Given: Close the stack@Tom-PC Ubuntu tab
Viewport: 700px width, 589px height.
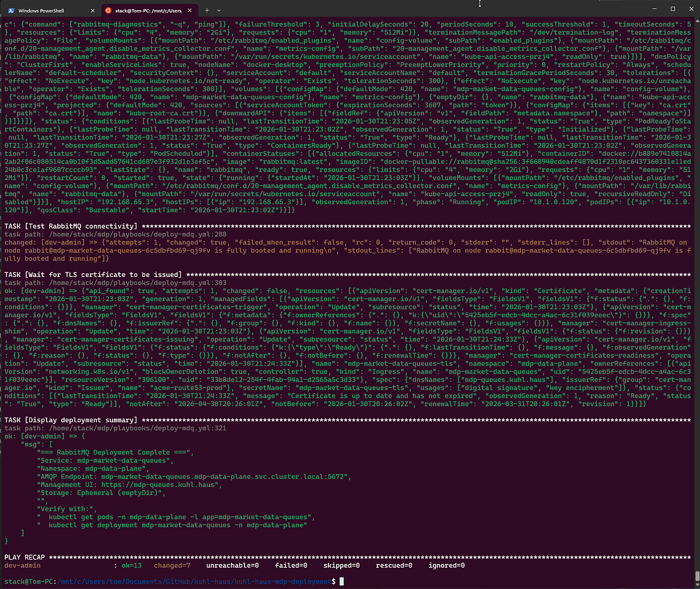Looking at the screenshot, I should coord(190,10).
